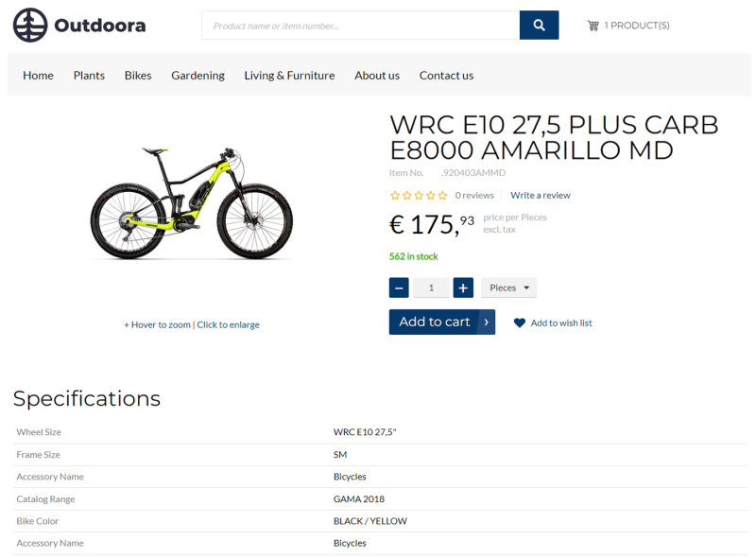Open the About us page

tap(377, 75)
